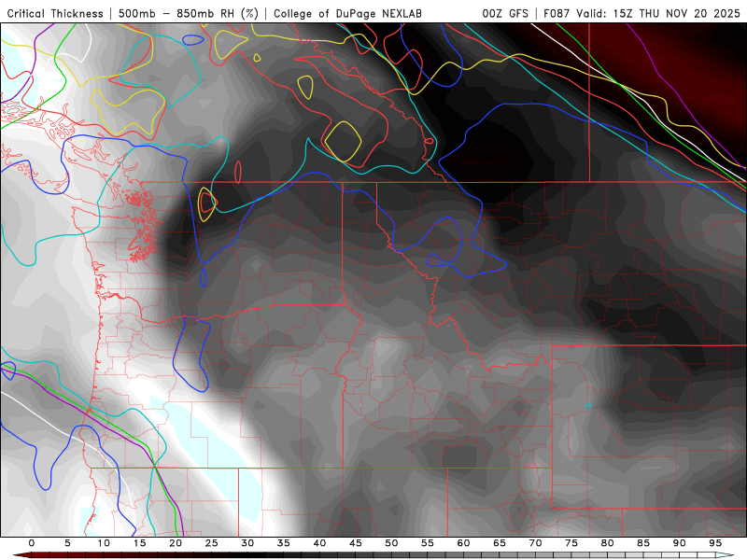Click the small cyan station marker on the map

[588, 406]
